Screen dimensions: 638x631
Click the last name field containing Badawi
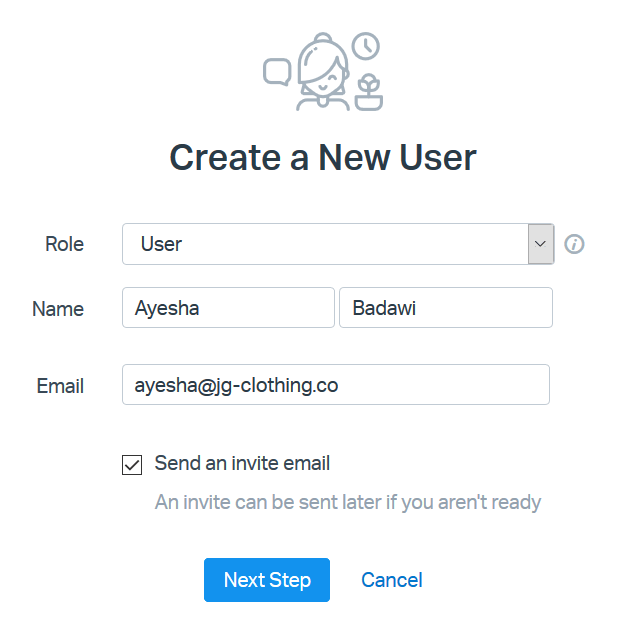point(446,308)
